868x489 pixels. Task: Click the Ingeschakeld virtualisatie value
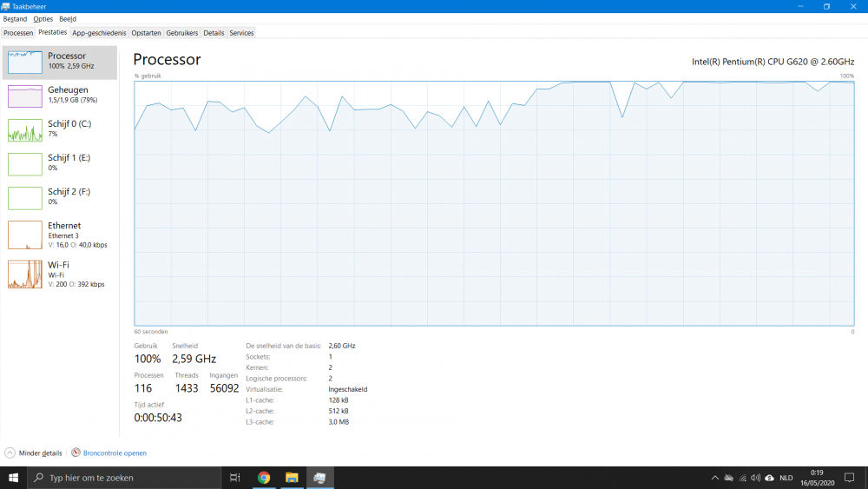[348, 389]
